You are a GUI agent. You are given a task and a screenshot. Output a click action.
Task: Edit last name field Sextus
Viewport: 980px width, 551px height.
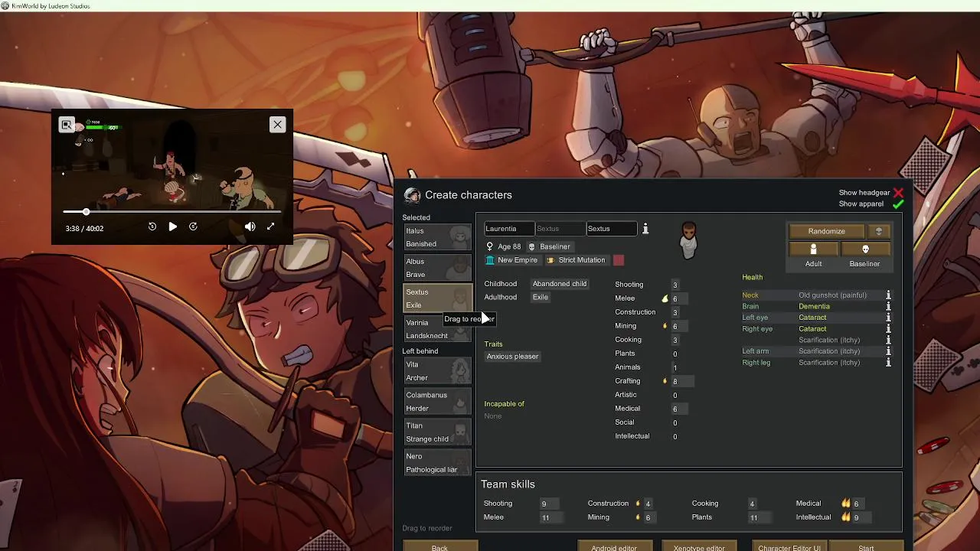[611, 229]
